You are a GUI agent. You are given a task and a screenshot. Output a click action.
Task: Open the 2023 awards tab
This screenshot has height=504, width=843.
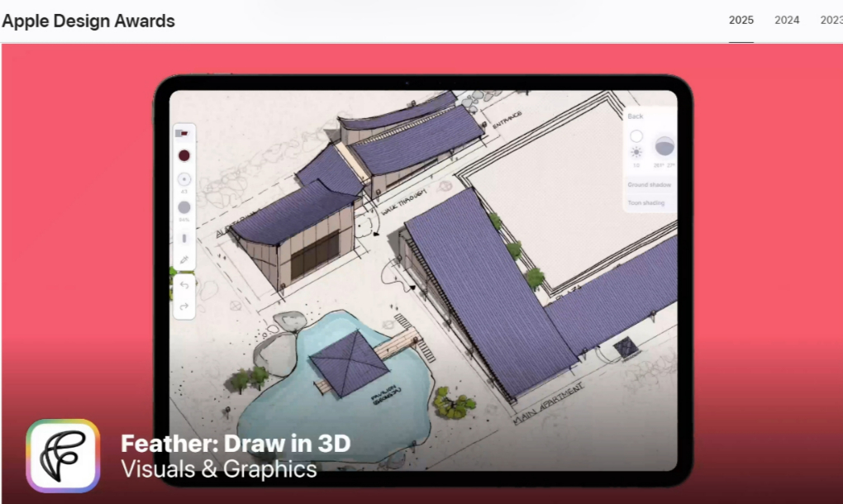coord(831,21)
